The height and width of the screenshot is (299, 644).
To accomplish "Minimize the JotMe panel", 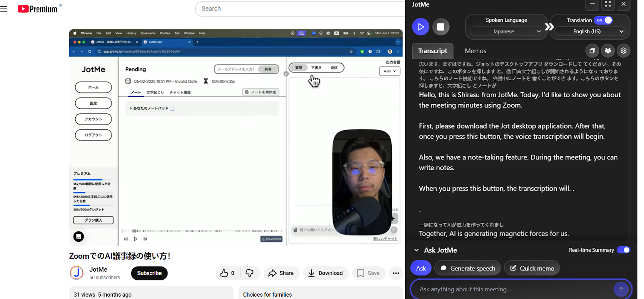I will (x=592, y=4).
